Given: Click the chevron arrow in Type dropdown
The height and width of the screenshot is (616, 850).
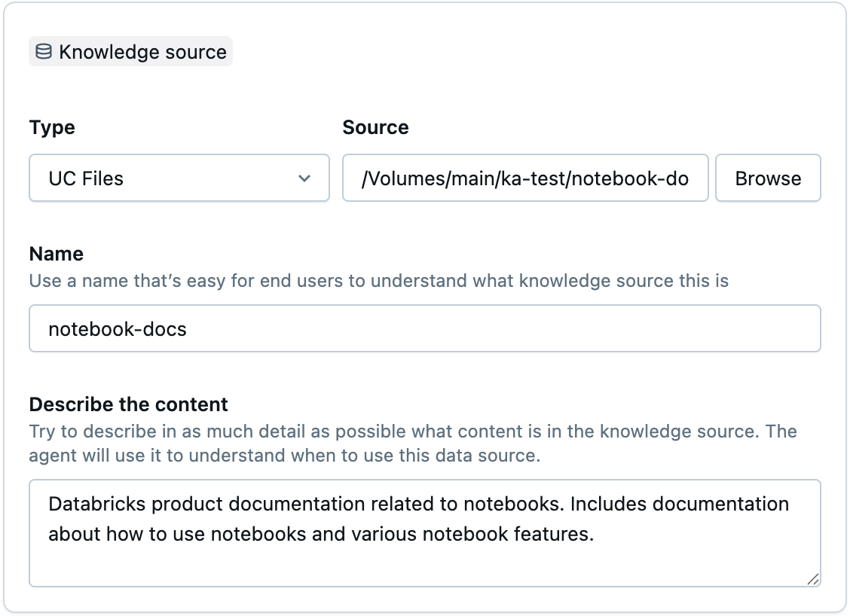Looking at the screenshot, I should point(304,178).
